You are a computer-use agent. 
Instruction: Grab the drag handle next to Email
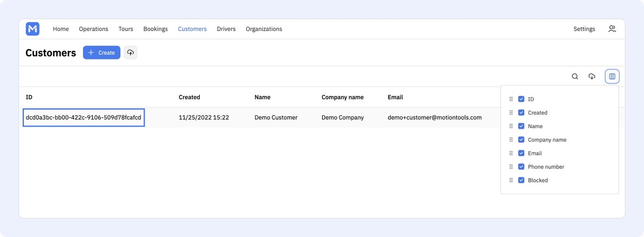511,153
